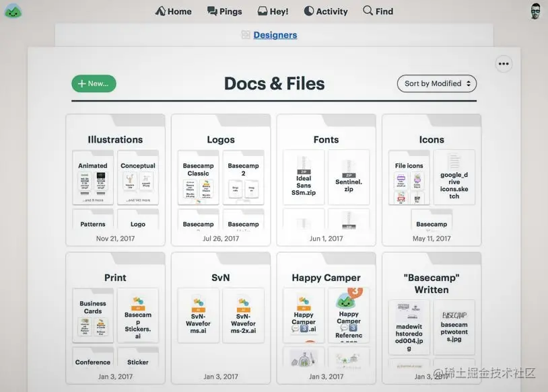Click the Jun 1, 2017 date
The image size is (548, 392).
click(326, 239)
